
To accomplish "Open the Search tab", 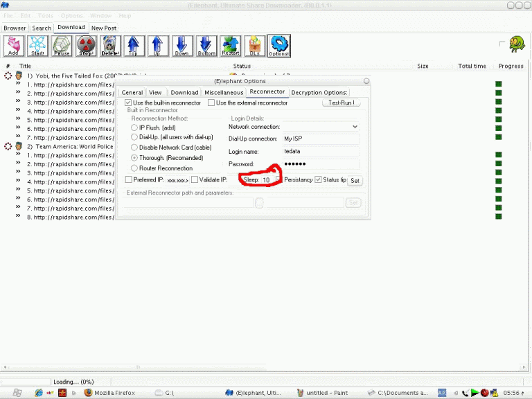I will [42, 28].
